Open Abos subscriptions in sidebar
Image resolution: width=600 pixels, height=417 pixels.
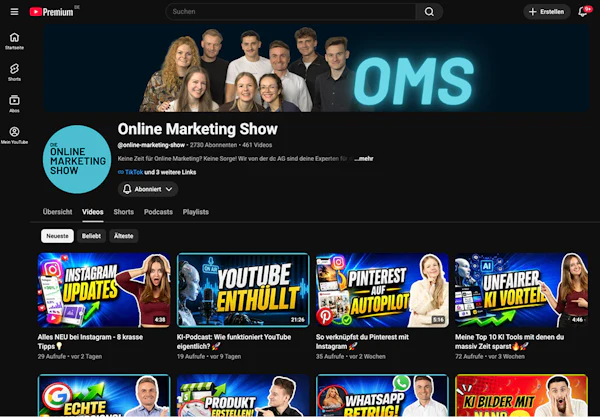(x=14, y=104)
